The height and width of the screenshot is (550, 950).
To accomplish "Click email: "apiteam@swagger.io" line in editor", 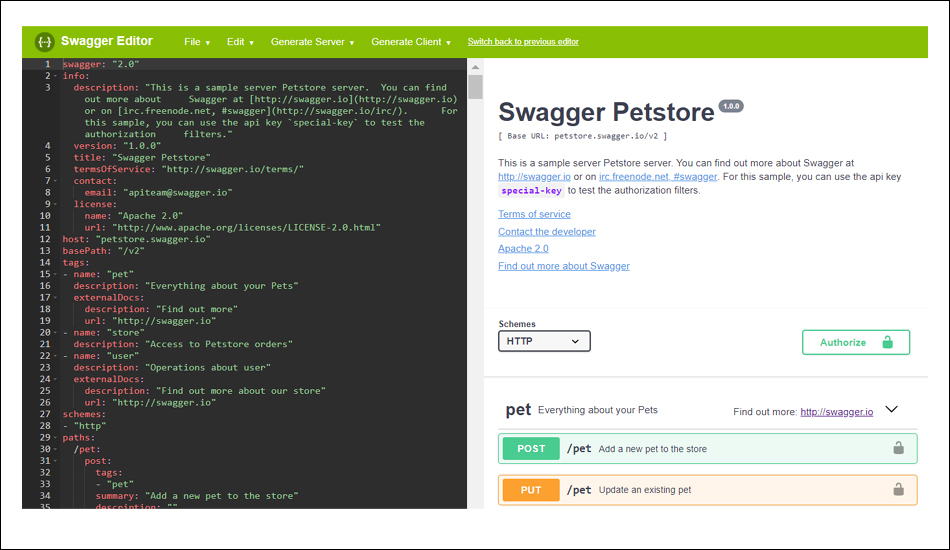I will (x=158, y=193).
